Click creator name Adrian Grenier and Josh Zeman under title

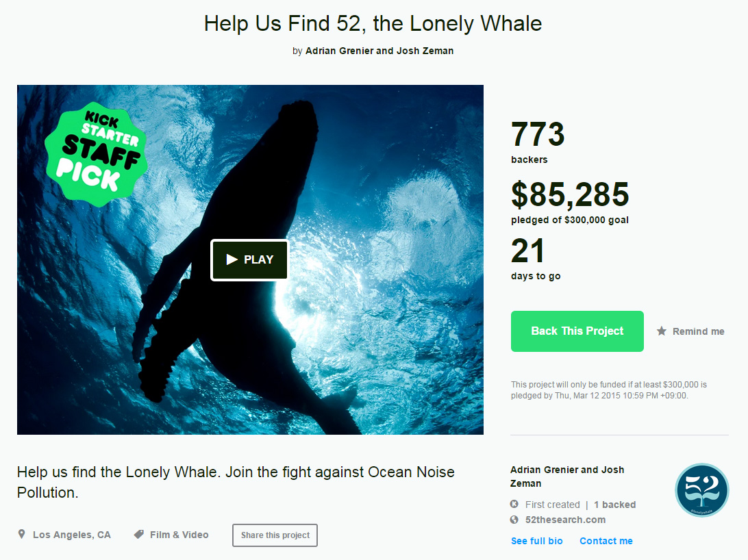tap(379, 51)
